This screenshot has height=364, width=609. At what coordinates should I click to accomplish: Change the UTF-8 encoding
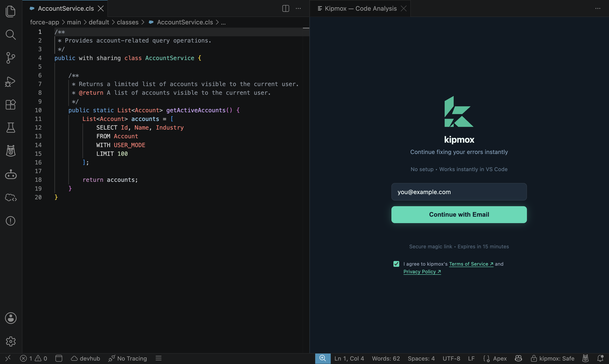pyautogui.click(x=451, y=358)
